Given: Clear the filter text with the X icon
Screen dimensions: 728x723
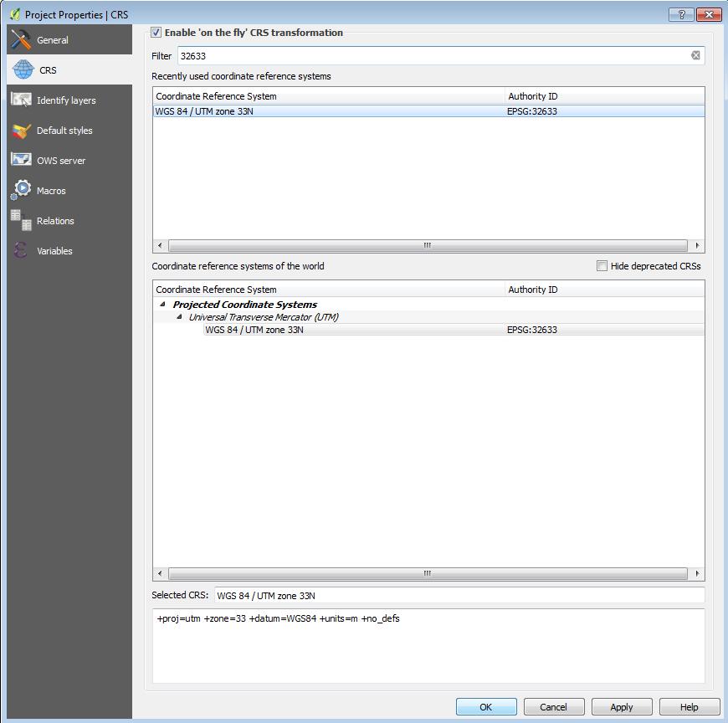Looking at the screenshot, I should [x=695, y=56].
